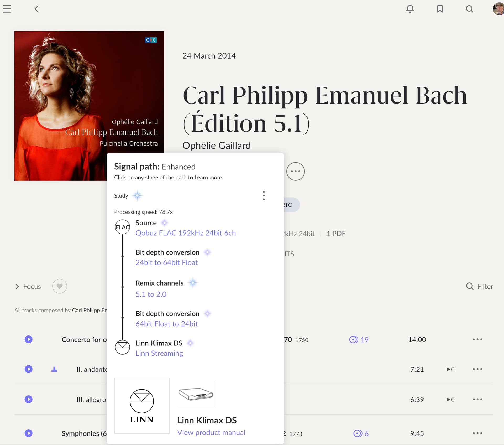
Task: Open notifications bell
Action: [x=410, y=9]
